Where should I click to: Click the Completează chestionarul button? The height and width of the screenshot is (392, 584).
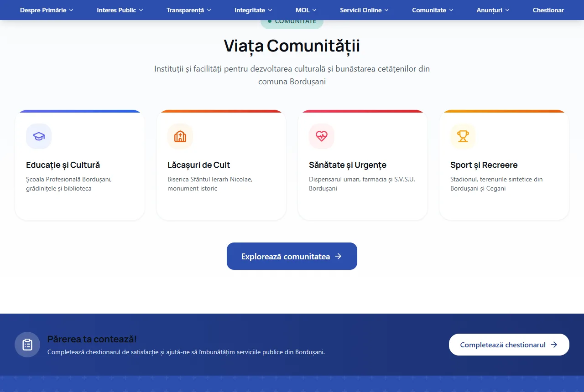point(509,345)
